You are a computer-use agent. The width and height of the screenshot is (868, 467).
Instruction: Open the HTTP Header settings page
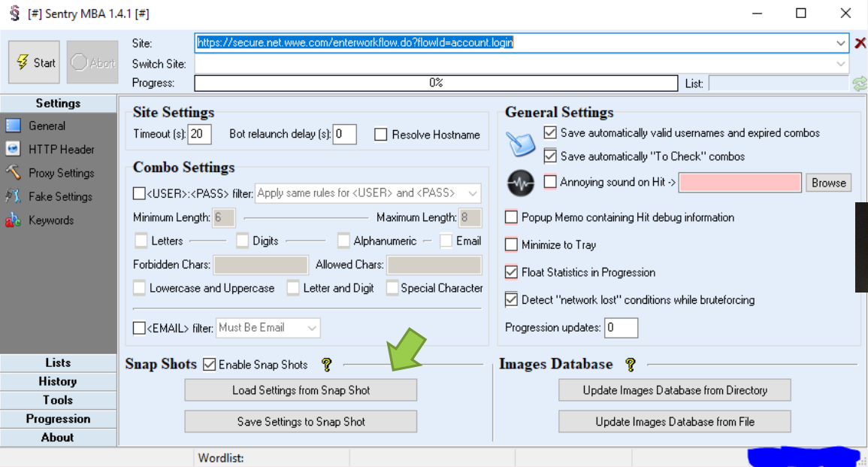point(61,149)
